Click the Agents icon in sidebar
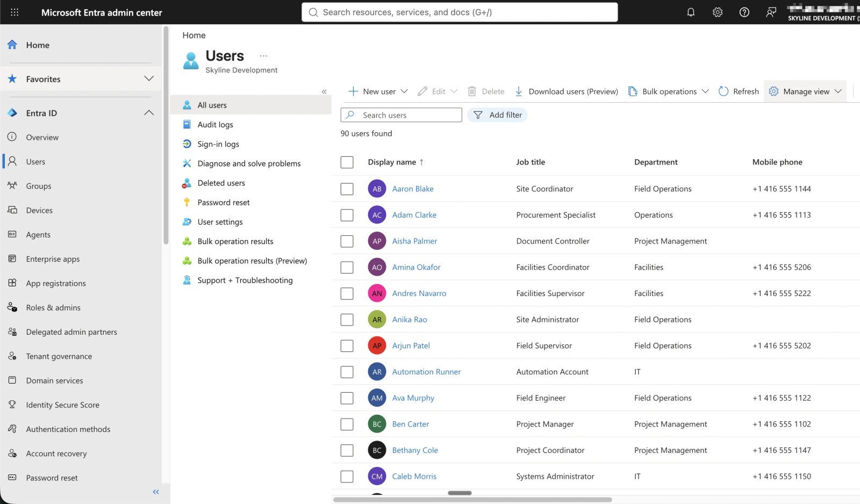Image resolution: width=860 pixels, height=504 pixels. 12,234
